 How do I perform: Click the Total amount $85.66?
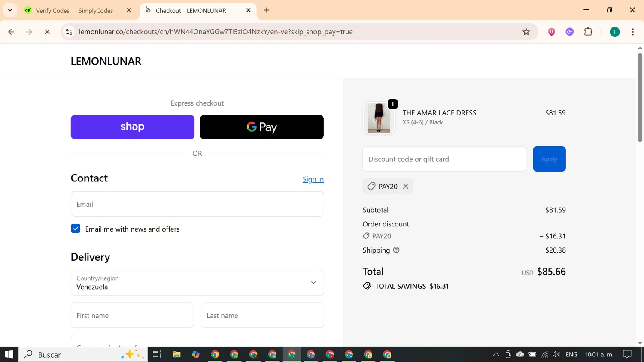coord(551,271)
